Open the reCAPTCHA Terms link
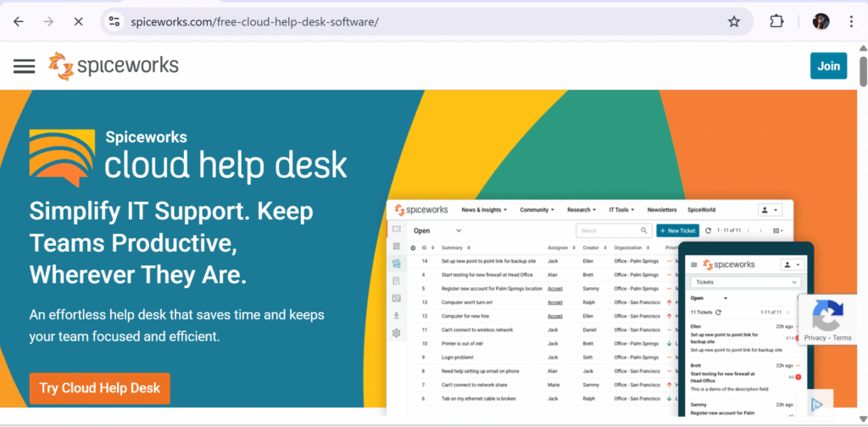 click(x=842, y=338)
